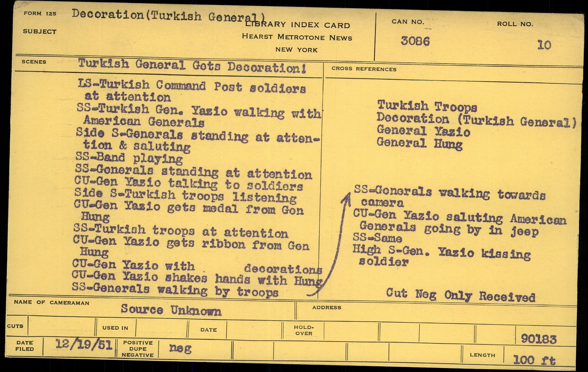Click the number 90183
The width and height of the screenshot is (588, 372).
tap(539, 338)
